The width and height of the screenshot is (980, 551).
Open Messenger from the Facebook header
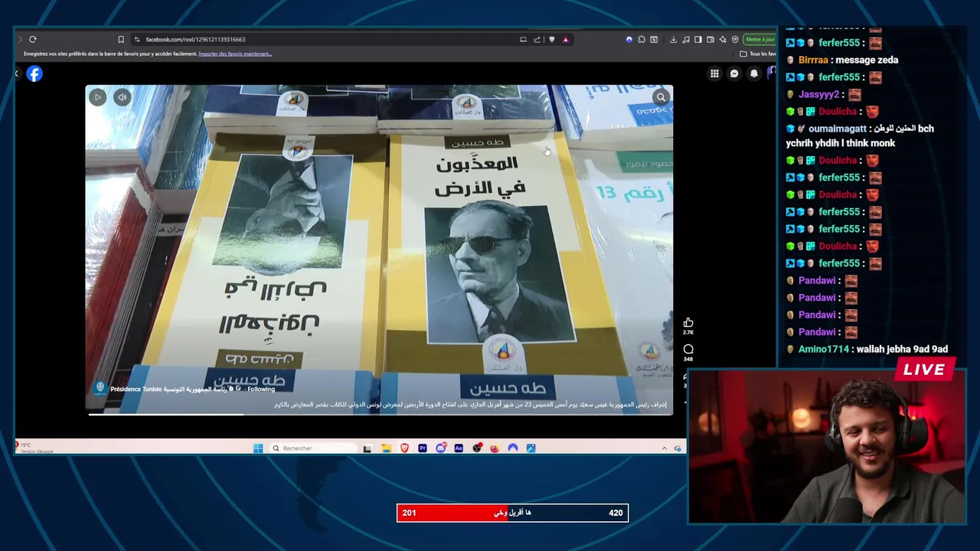click(x=734, y=73)
